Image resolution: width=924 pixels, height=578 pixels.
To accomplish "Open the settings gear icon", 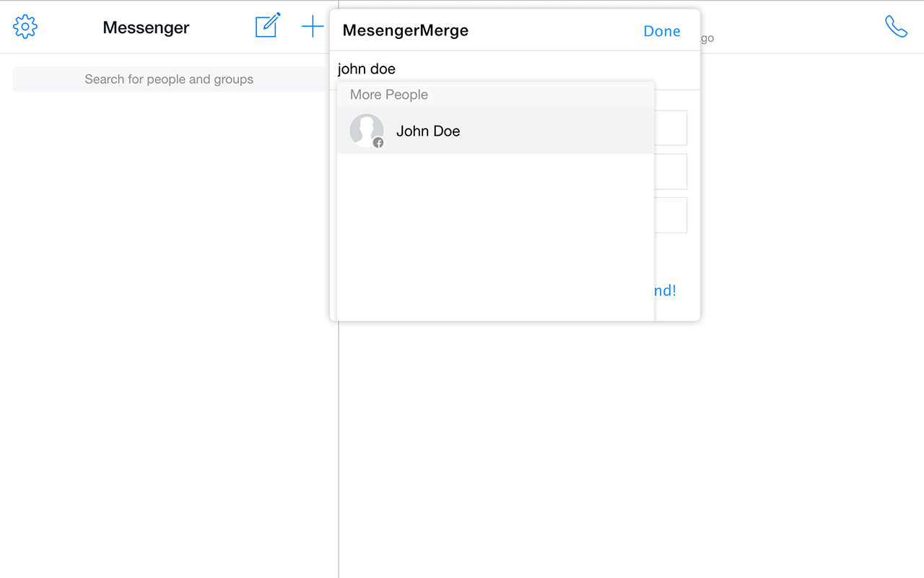I will coord(25,27).
